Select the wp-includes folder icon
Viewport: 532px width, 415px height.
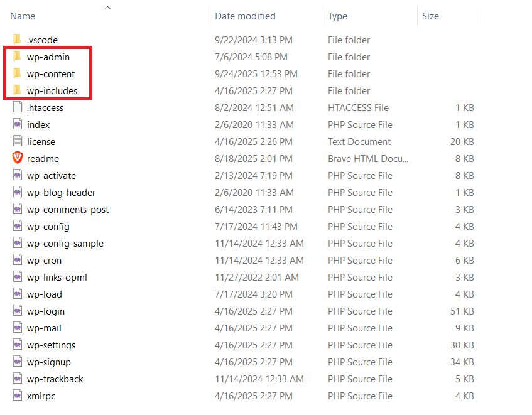(x=17, y=91)
